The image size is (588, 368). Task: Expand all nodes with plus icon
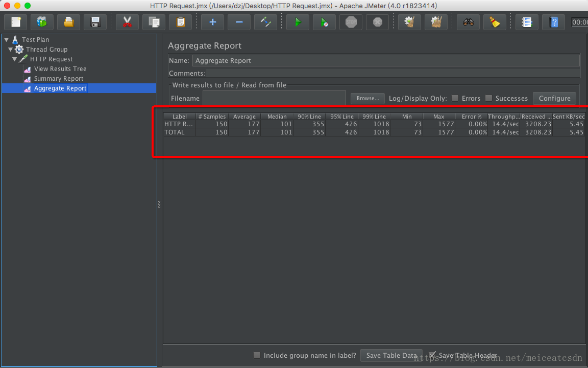[213, 22]
